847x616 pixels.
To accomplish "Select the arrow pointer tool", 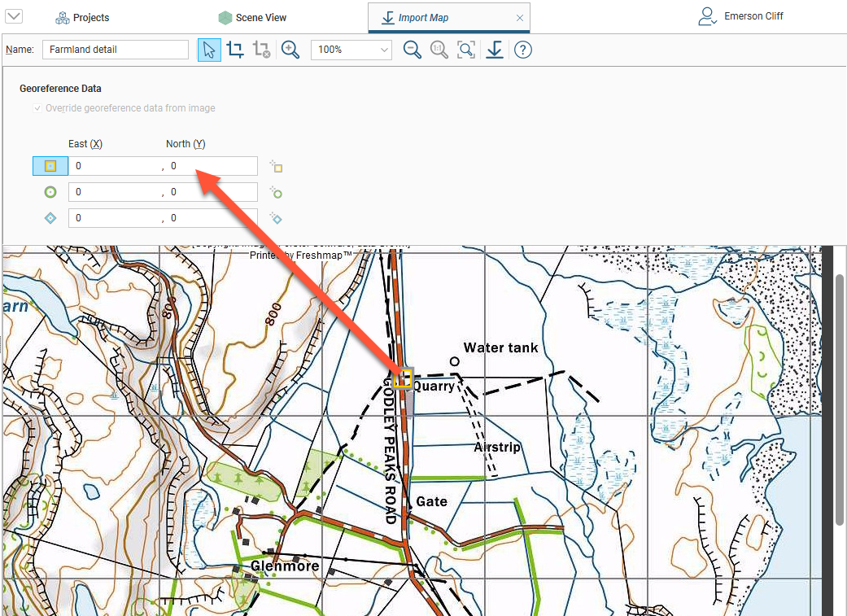I will tap(210, 50).
